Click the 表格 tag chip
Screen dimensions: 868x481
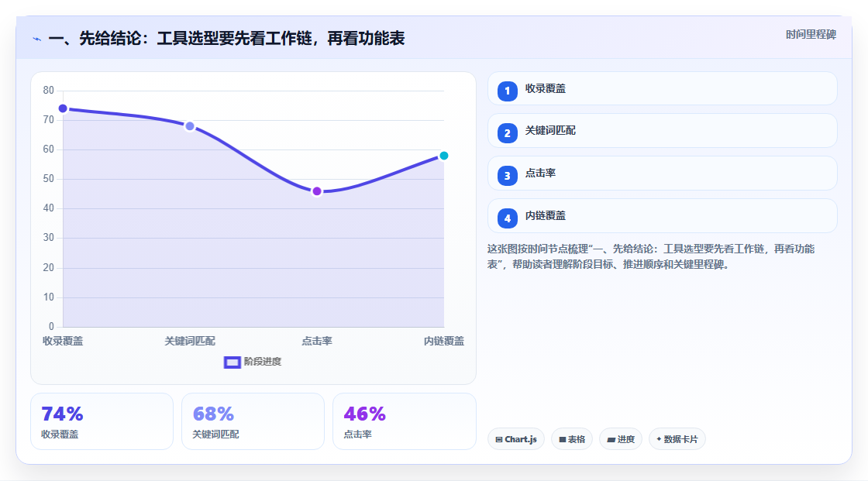tap(572, 439)
